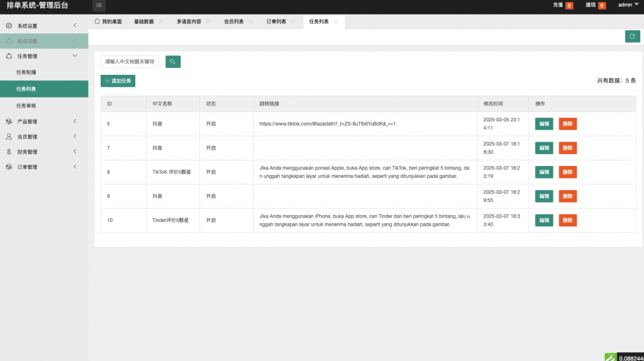Toggle the sidebar collapse menu icon
The height and width of the screenshot is (361, 644).
[99, 6]
